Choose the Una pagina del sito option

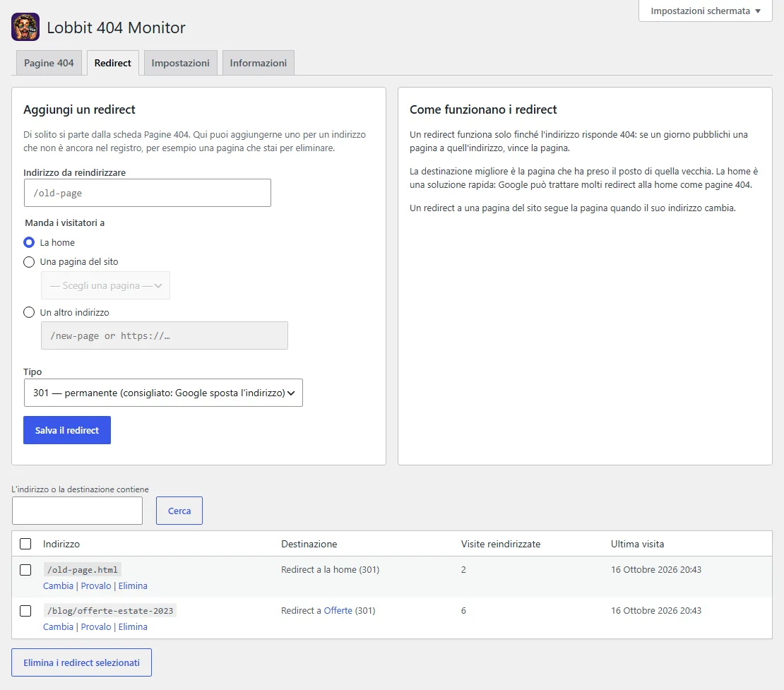point(29,262)
